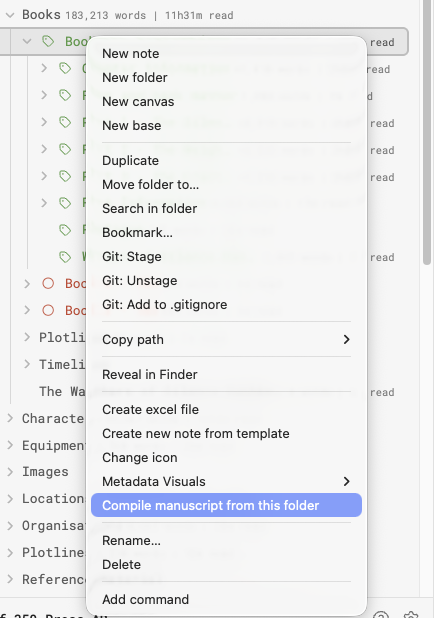Click Duplicate in the context menu
This screenshot has height=618, width=434.
coord(226,161)
